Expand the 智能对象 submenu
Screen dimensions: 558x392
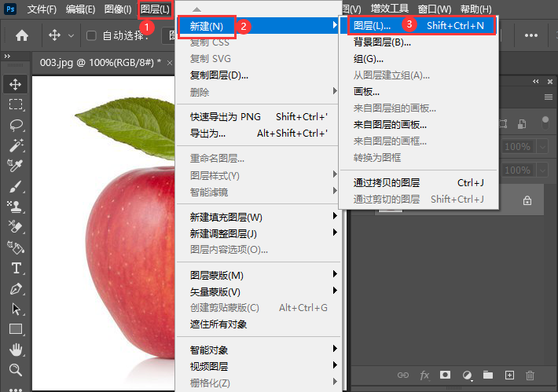tap(335, 349)
